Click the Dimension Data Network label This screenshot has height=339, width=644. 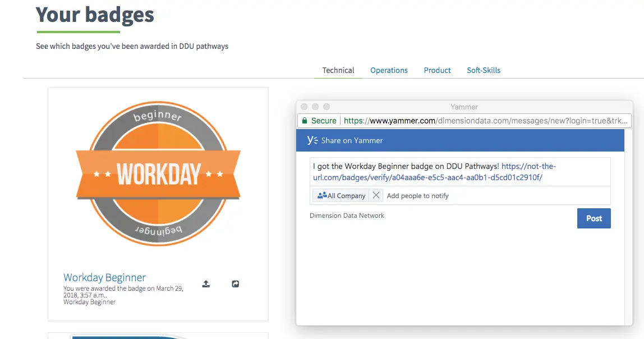[347, 216]
